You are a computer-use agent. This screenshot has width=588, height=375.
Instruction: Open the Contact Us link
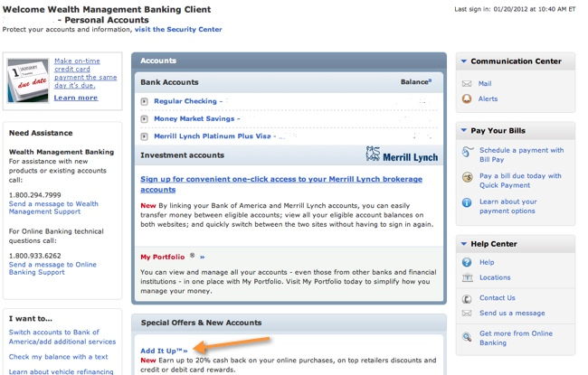498,298
